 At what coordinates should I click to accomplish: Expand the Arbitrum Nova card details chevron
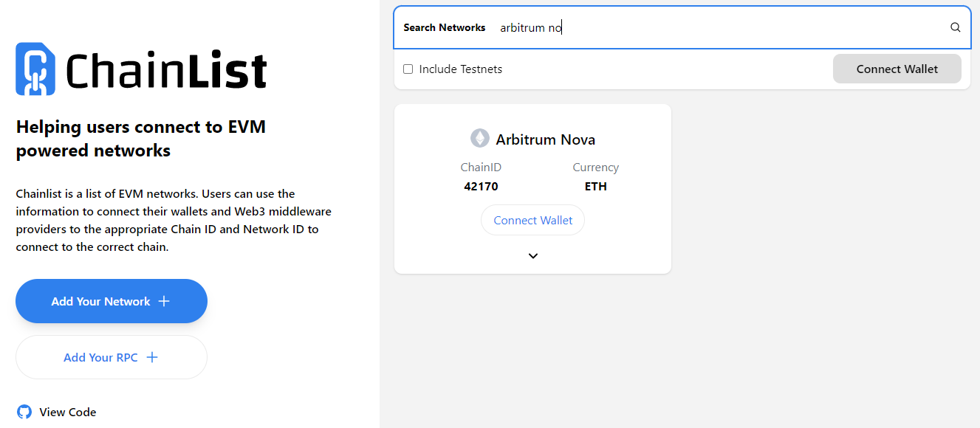click(x=533, y=256)
